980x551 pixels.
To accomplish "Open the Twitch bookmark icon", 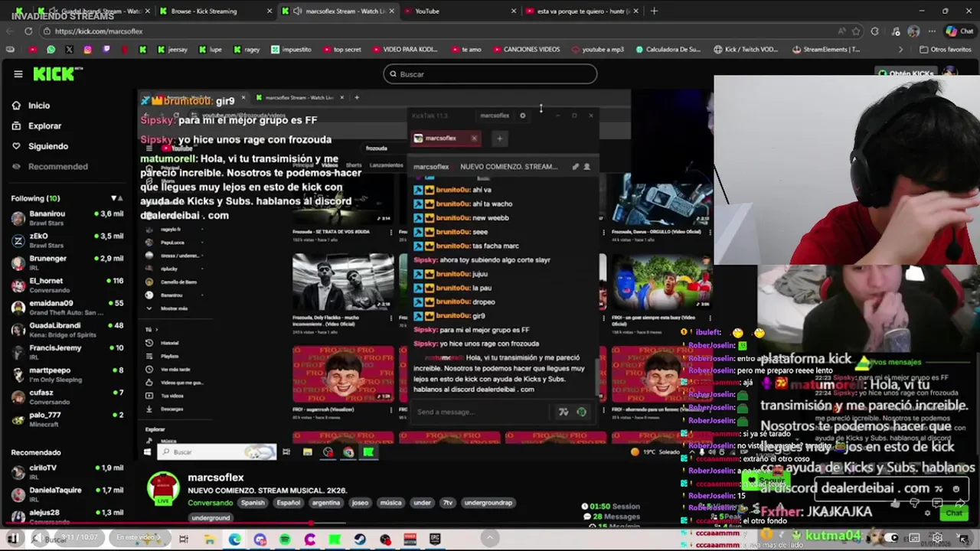I will tap(106, 50).
